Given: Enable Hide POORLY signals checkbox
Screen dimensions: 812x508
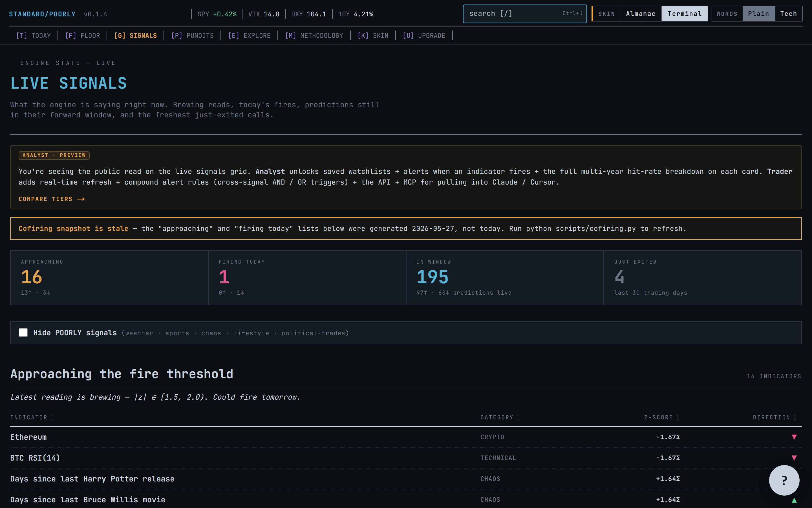Looking at the screenshot, I should click(23, 333).
